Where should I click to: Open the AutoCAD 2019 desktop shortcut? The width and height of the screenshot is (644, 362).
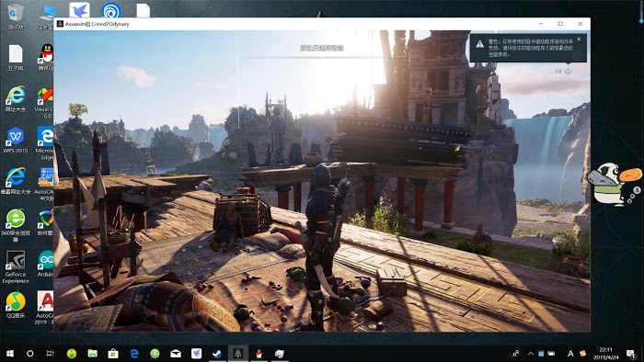click(x=45, y=308)
